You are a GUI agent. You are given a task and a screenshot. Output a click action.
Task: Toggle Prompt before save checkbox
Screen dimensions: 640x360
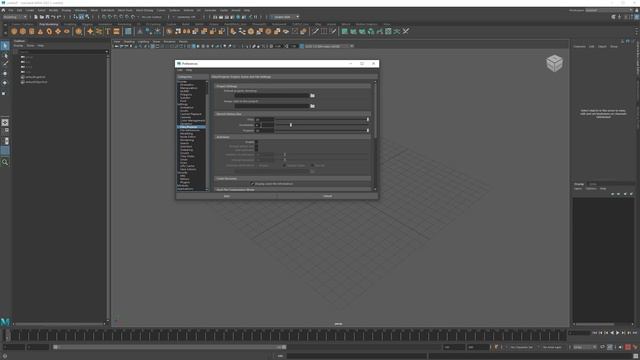point(256,146)
